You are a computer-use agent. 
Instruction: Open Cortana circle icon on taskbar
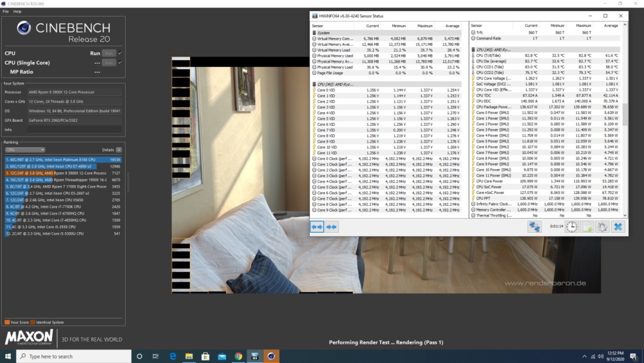click(x=139, y=356)
